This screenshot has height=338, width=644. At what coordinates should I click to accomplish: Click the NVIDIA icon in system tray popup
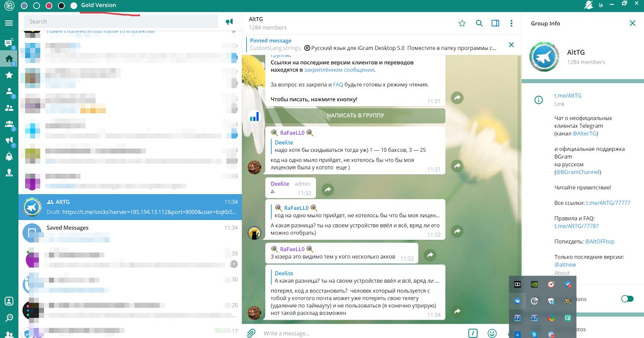click(x=535, y=284)
